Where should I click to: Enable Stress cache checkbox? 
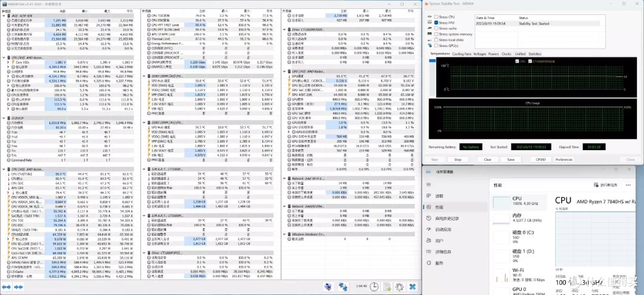(x=436, y=29)
